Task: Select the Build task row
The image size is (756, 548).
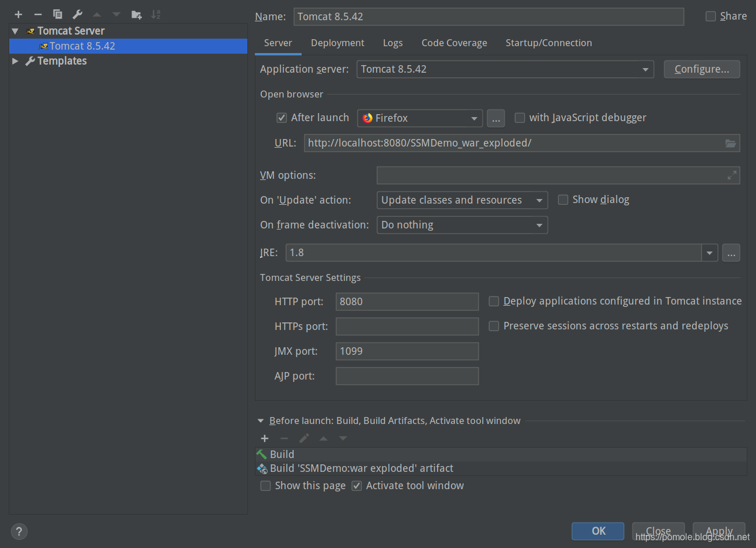Action: 501,455
